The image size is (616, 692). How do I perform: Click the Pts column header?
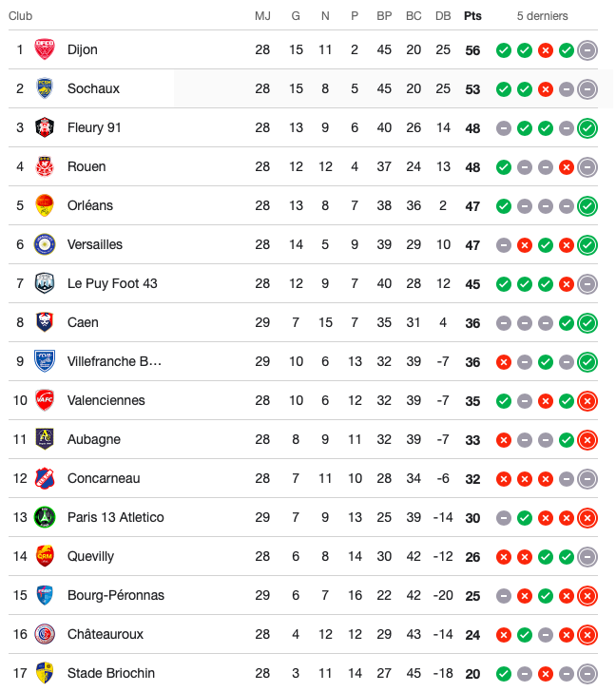click(x=472, y=16)
